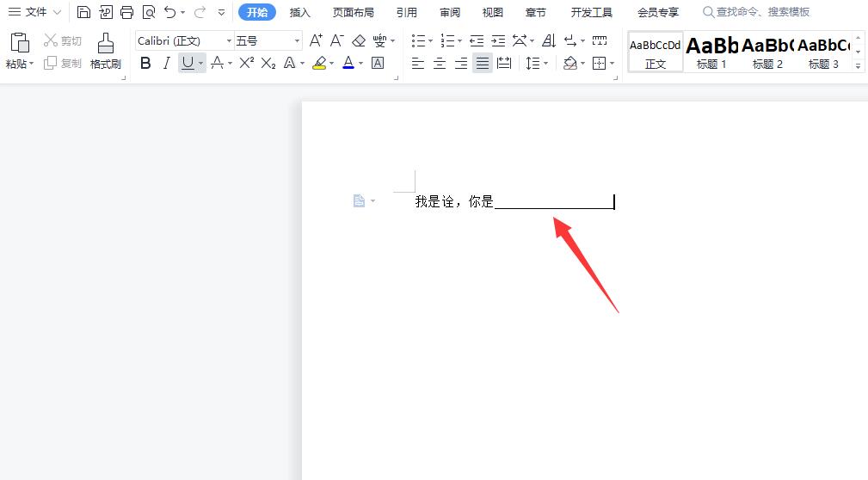Apply bullet list icon
The width and height of the screenshot is (868, 480).
click(418, 40)
